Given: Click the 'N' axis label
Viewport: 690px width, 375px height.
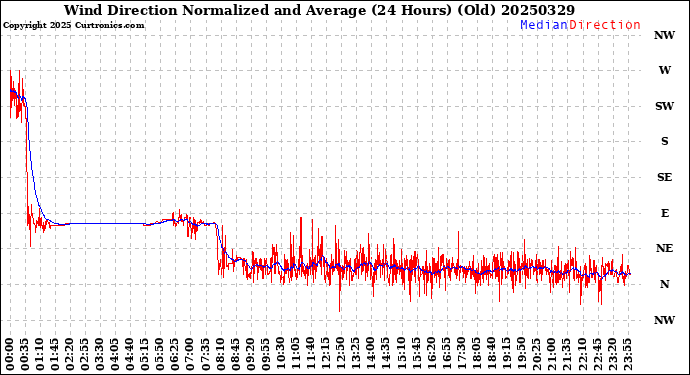Looking at the screenshot, I should click(x=664, y=284).
